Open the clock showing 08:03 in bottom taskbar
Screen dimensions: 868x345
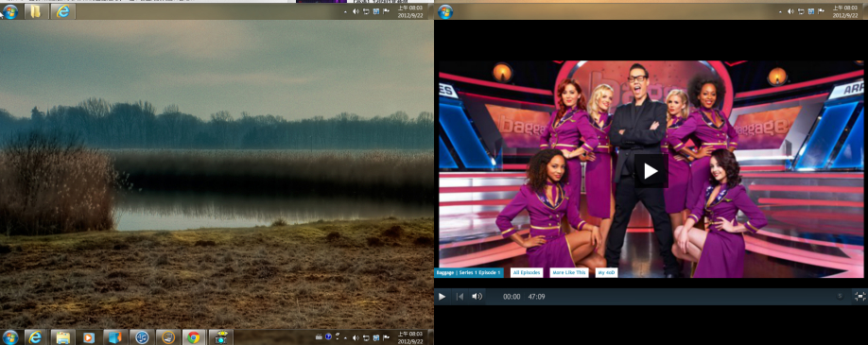coord(409,337)
